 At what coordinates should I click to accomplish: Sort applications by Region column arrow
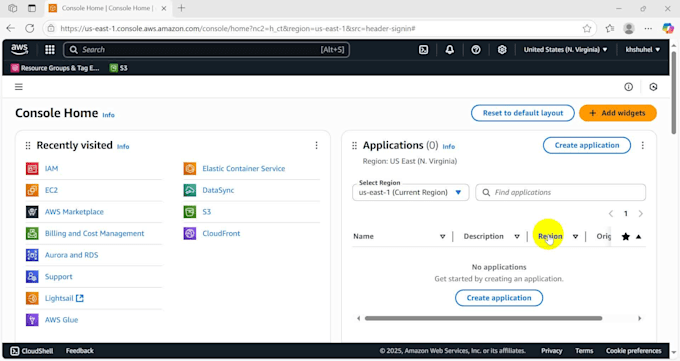coord(575,236)
